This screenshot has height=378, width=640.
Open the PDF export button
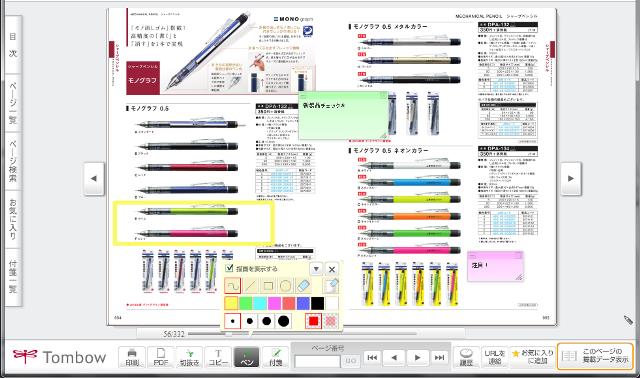[x=161, y=357]
